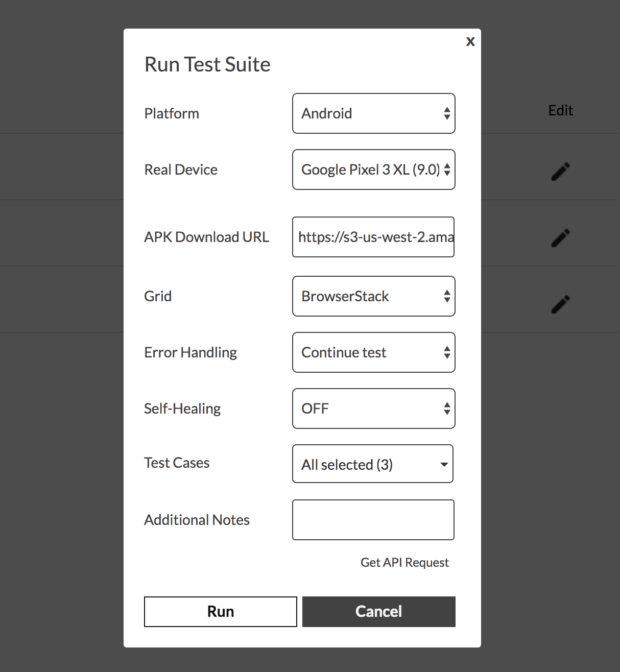Click the Cancel button
Image resolution: width=620 pixels, height=672 pixels.
pos(378,611)
